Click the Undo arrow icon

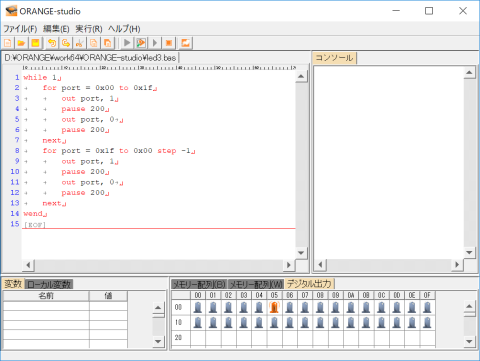[52, 43]
